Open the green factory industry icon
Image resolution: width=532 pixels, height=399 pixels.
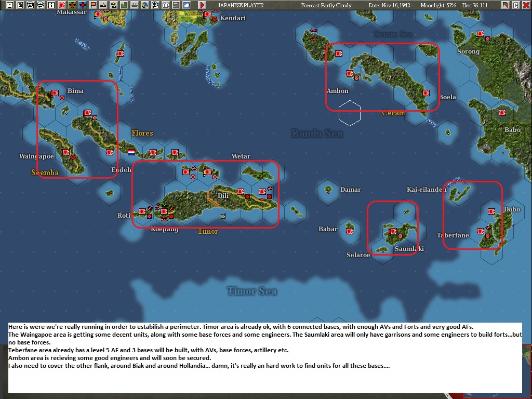click(x=124, y=5)
